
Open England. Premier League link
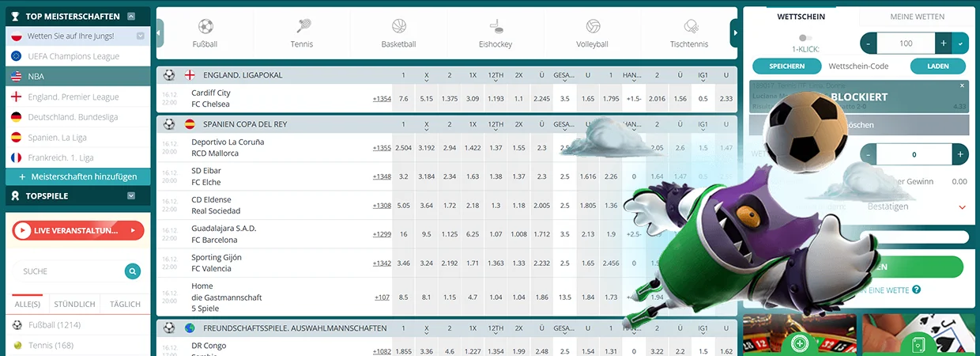[x=73, y=97]
